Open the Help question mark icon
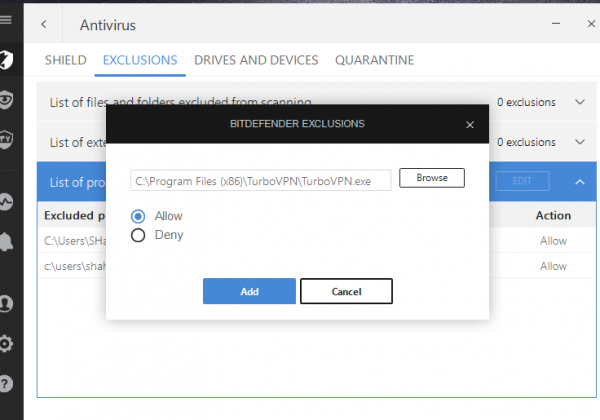600x420 pixels. [x=6, y=383]
